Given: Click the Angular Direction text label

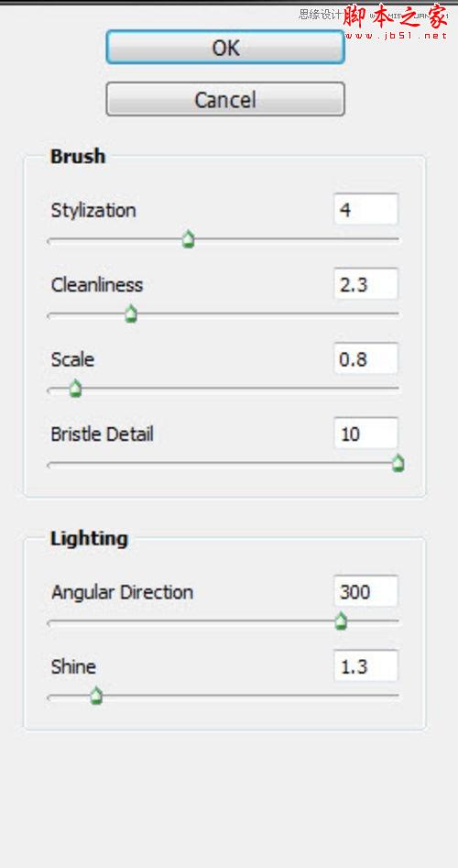Looking at the screenshot, I should click(x=122, y=592).
